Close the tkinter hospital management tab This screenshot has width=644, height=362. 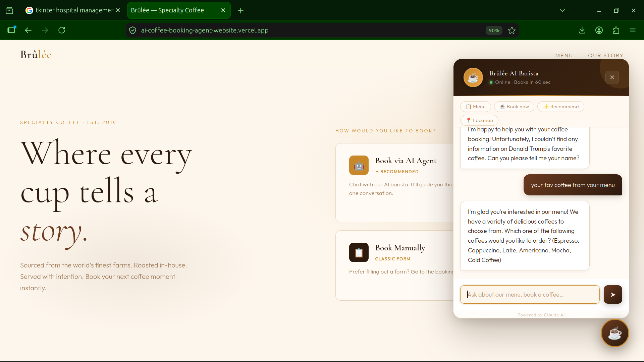pyautogui.click(x=118, y=10)
